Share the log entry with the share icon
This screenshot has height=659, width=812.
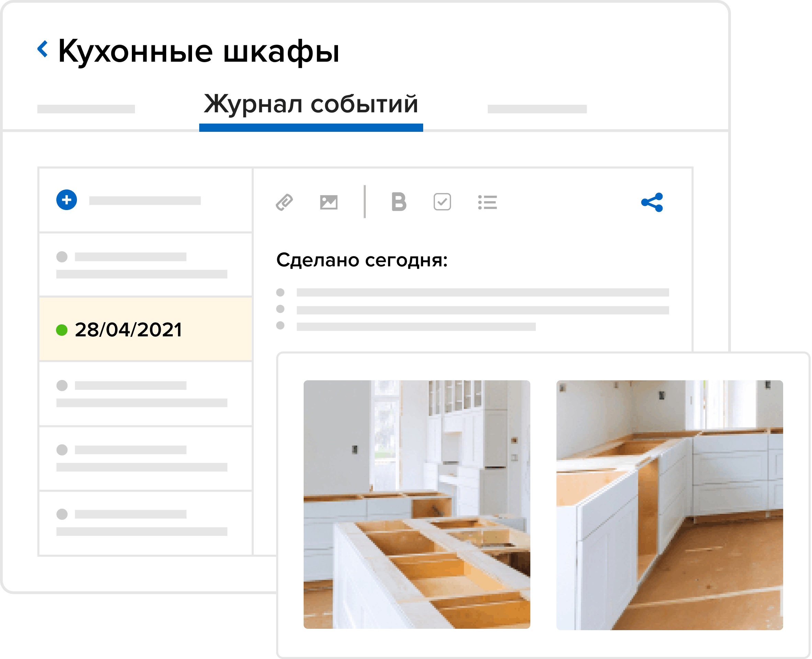click(x=652, y=202)
